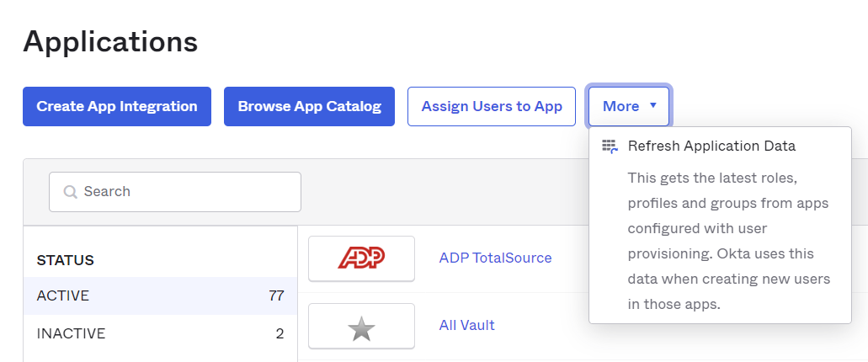Image resolution: width=868 pixels, height=362 pixels.
Task: Open the ADP TotalSource application link
Action: pos(495,258)
